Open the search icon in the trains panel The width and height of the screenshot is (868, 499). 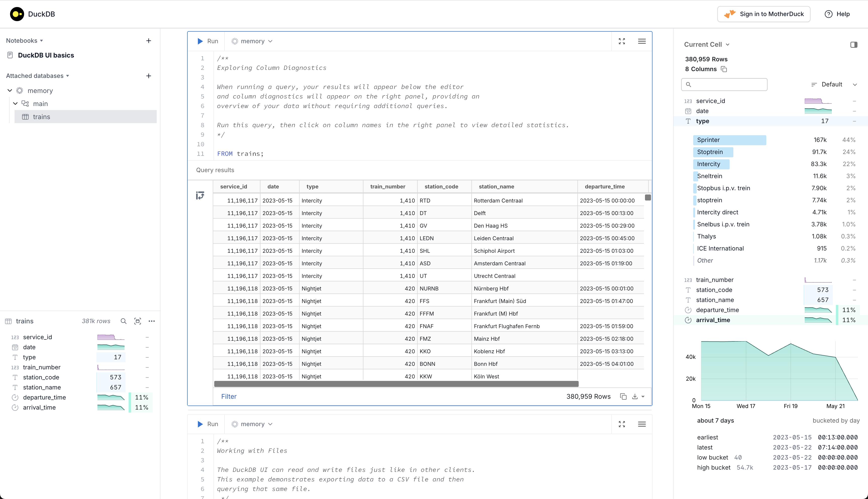pos(123,321)
